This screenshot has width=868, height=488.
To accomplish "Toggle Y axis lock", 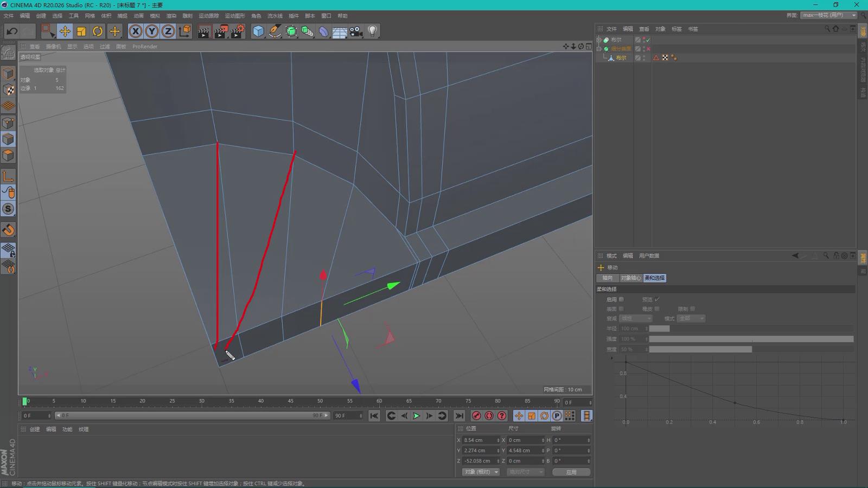I will [152, 31].
